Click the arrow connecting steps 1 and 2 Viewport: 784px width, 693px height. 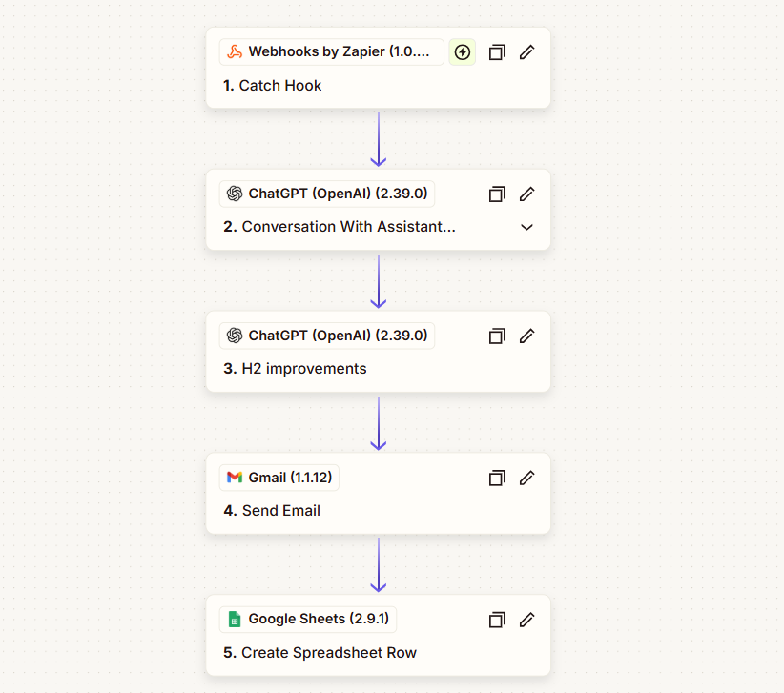click(379, 139)
